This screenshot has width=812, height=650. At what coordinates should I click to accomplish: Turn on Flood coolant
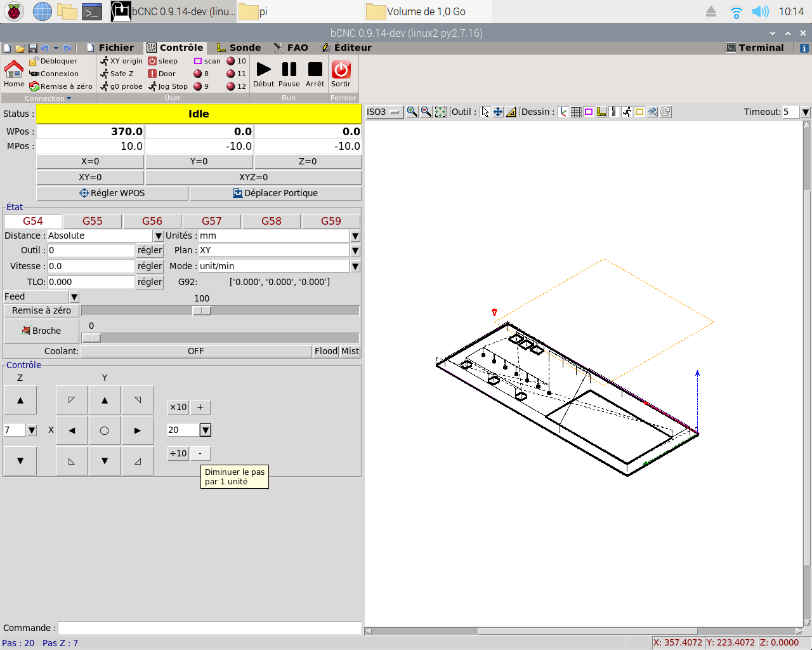coord(326,351)
